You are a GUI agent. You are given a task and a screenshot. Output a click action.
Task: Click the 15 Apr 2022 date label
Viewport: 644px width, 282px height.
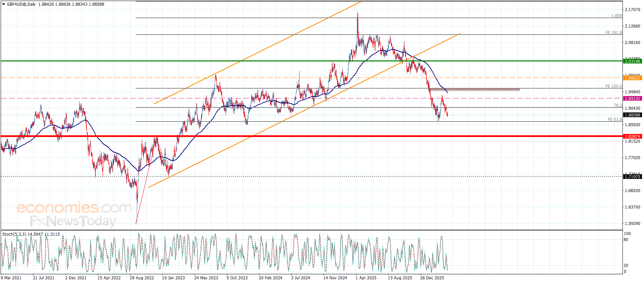(x=109, y=278)
